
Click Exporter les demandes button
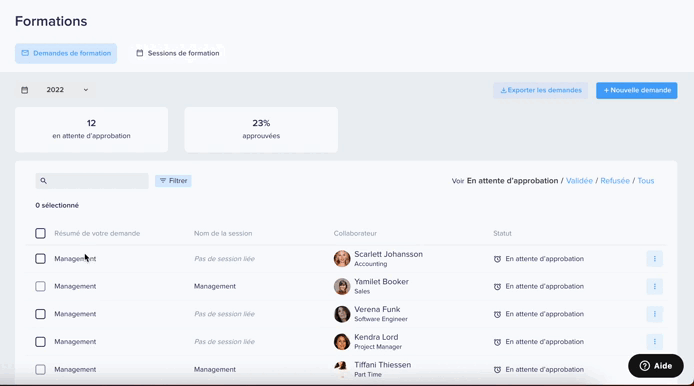pyautogui.click(x=540, y=90)
